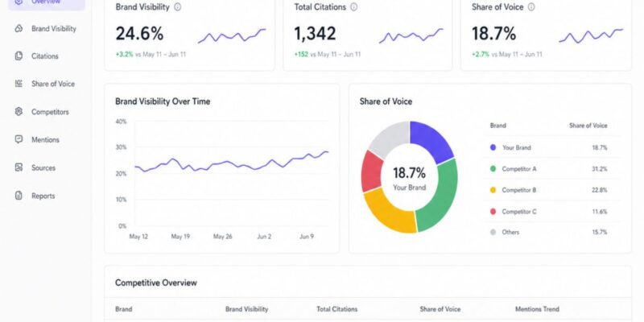This screenshot has width=644, height=322.
Task: Click info icon beside Share of Voice card title
Action: [x=531, y=7]
